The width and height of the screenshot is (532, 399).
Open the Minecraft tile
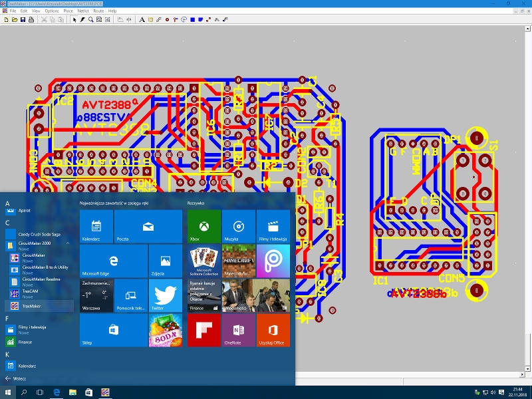[239, 261]
